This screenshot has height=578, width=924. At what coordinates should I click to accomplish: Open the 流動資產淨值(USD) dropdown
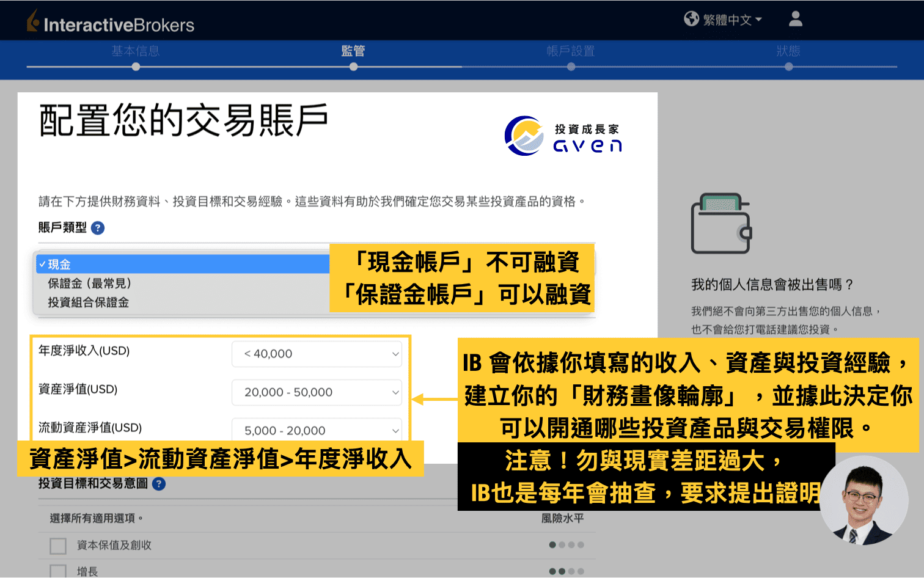pos(317,430)
